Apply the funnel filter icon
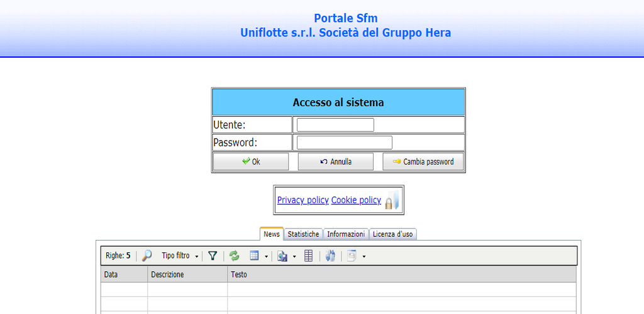The height and width of the screenshot is (314, 644). click(x=213, y=256)
